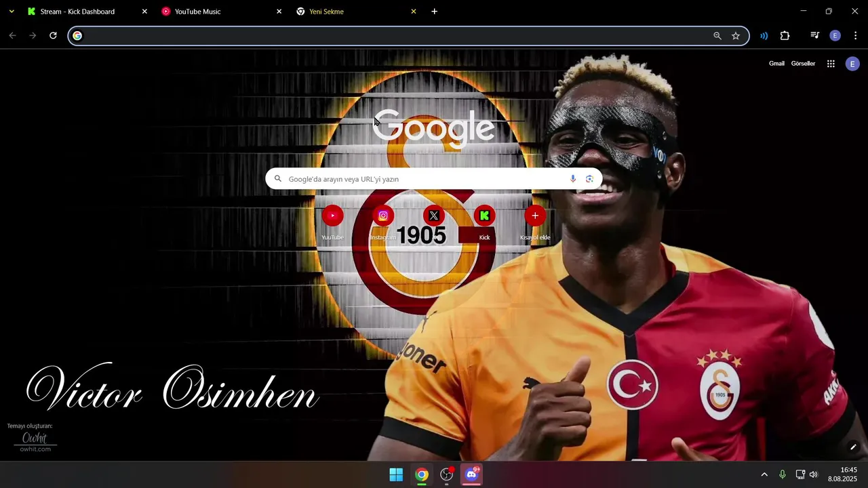The height and width of the screenshot is (488, 868).
Task: Open the zoom magnifier in address bar
Action: [x=717, y=36]
